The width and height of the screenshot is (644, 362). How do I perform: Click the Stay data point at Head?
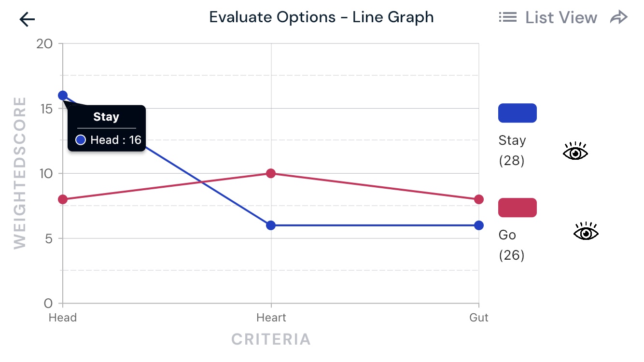coord(63,96)
